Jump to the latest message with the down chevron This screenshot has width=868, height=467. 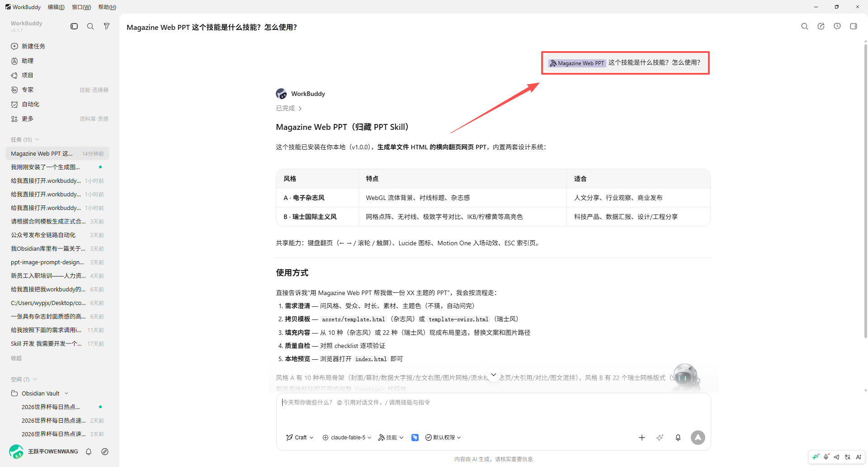pos(494,375)
